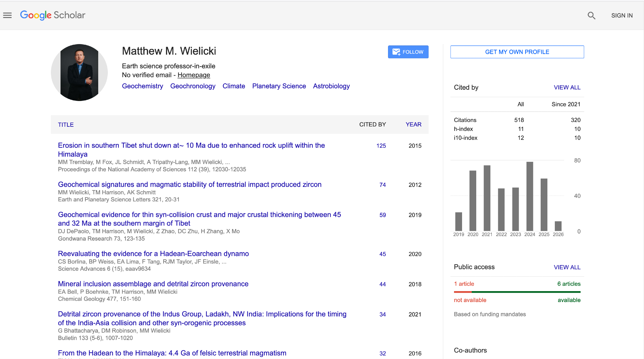Click the 1 article not available link

[464, 284]
